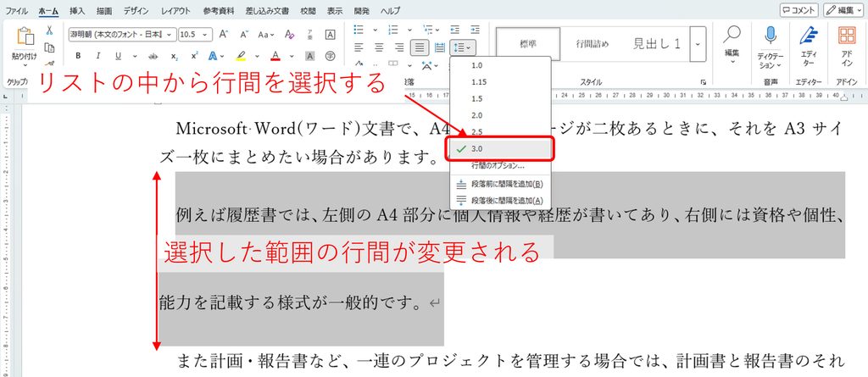This screenshot has width=868, height=377.
Task: Open the Change Case Aa dropdown
Action: pyautogui.click(x=266, y=35)
